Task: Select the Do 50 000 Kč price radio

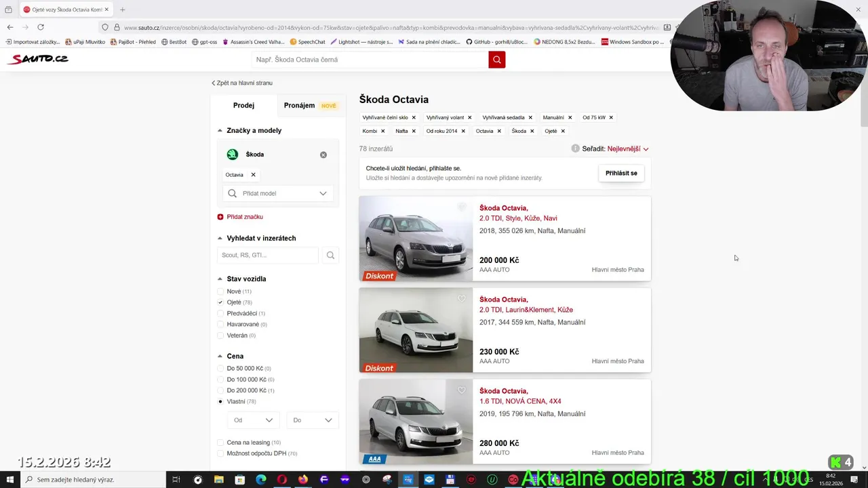Action: pyautogui.click(x=220, y=369)
